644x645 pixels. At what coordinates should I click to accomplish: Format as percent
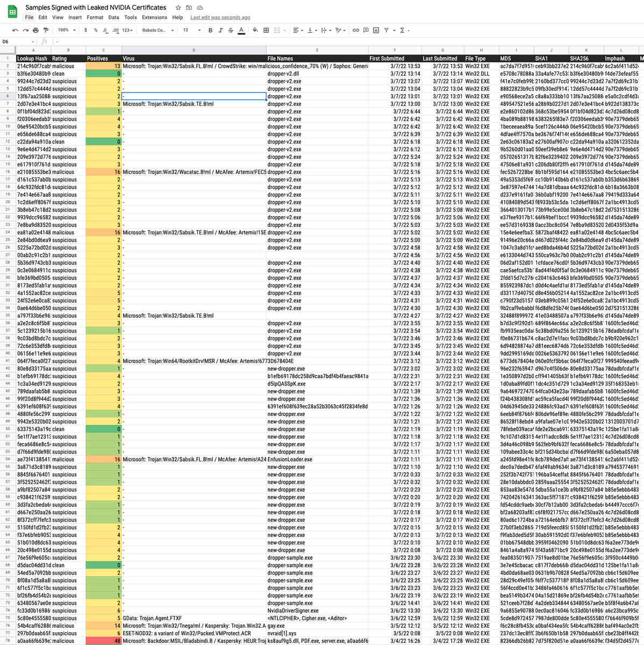96,30
